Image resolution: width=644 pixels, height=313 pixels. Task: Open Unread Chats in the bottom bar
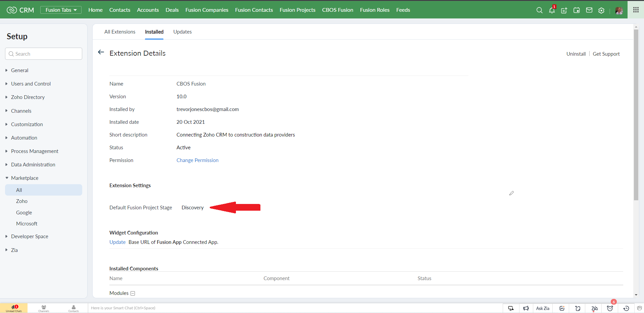coord(14,308)
